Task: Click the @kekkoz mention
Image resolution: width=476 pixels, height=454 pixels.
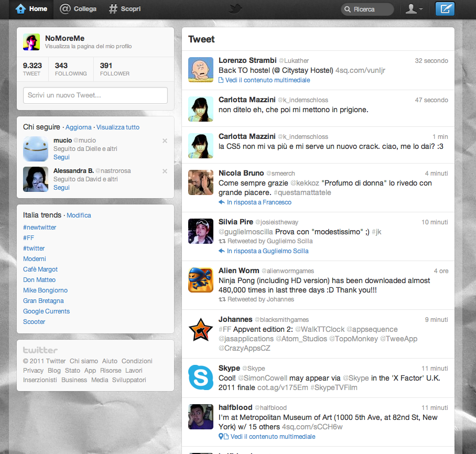Action: [x=305, y=183]
